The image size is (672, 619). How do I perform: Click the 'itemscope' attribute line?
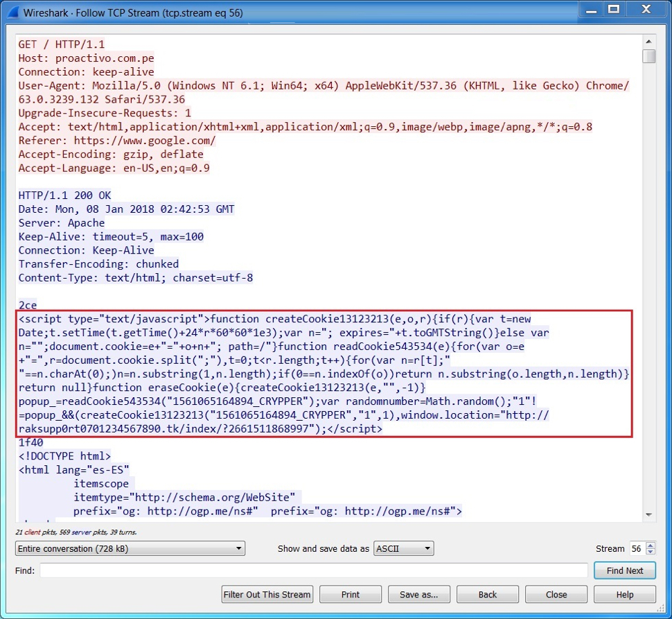(101, 484)
